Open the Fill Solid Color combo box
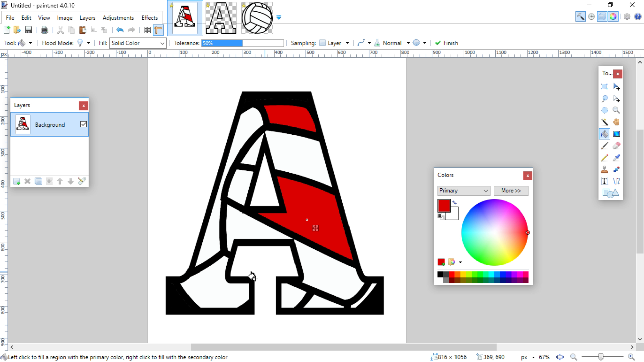The height and width of the screenshot is (362, 644). pos(138,43)
